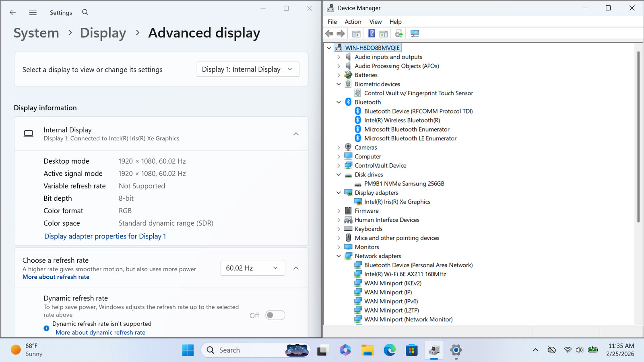Image resolution: width=644 pixels, height=362 pixels.
Task: Open the Display 1: Internal Display dropdown
Action: [x=248, y=69]
